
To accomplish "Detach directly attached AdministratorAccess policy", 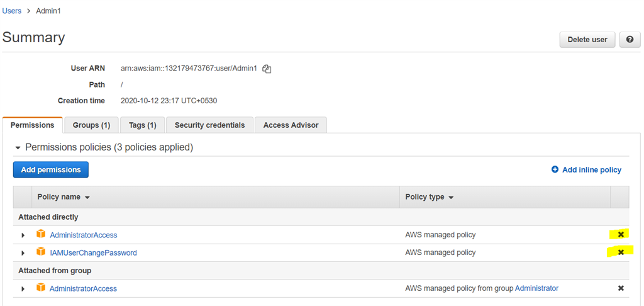I will coord(621,234).
